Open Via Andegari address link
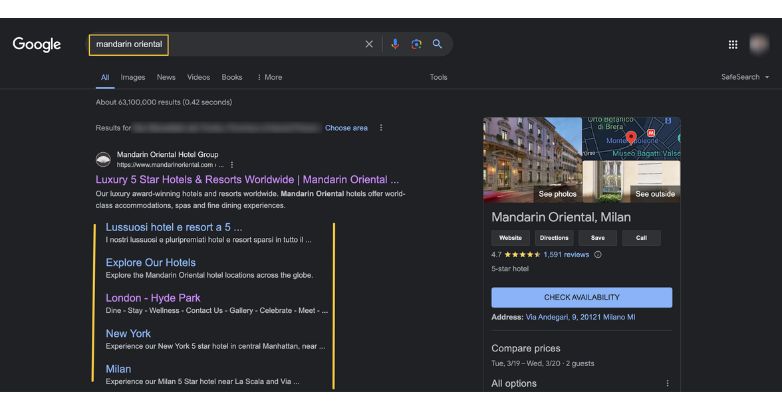The width and height of the screenshot is (782, 410). [581, 317]
